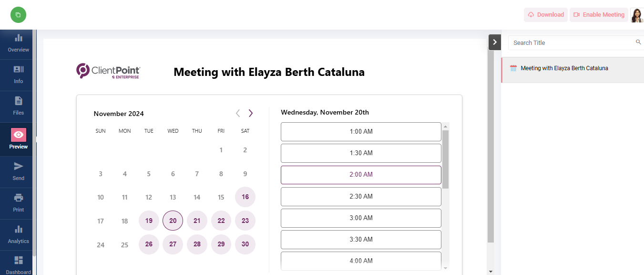Viewport: 644px width, 275px height.
Task: Collapse the right panel with chevron arrow
Action: pyautogui.click(x=495, y=42)
